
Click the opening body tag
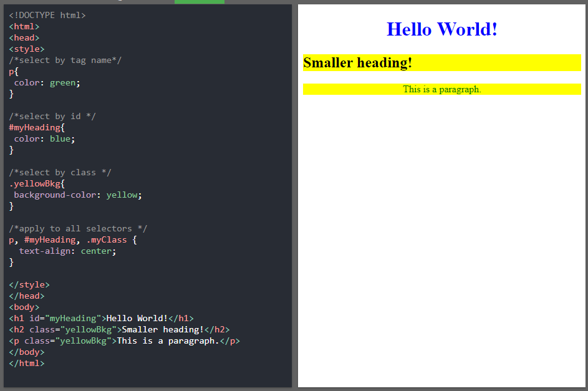coord(24,307)
